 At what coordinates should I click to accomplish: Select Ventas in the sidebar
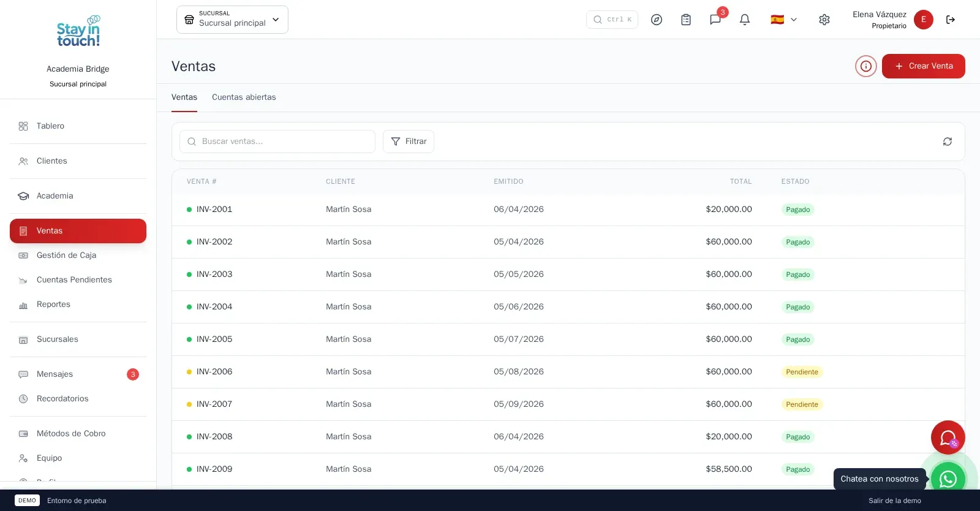pyautogui.click(x=78, y=231)
